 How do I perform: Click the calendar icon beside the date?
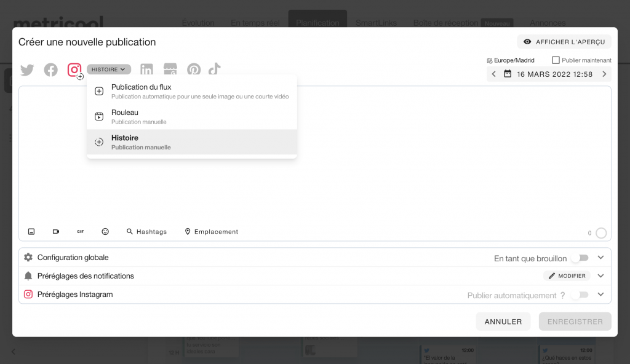(508, 74)
